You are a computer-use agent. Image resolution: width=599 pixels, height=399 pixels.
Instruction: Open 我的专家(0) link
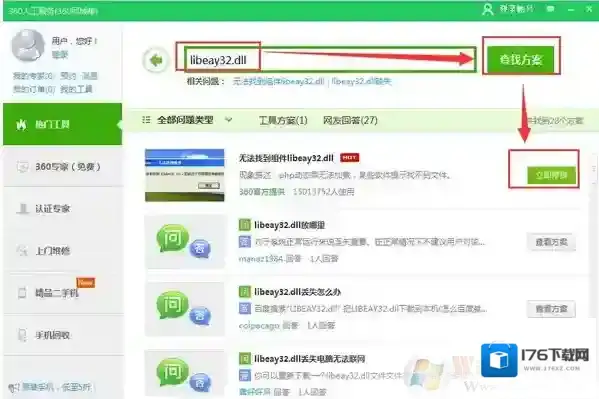[33, 76]
